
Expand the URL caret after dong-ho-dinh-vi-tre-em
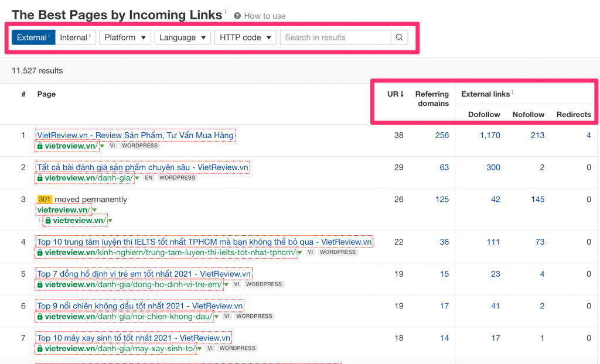coord(226,285)
